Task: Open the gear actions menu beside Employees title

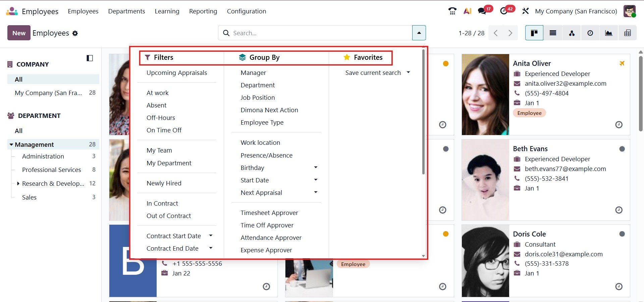Action: (75, 33)
